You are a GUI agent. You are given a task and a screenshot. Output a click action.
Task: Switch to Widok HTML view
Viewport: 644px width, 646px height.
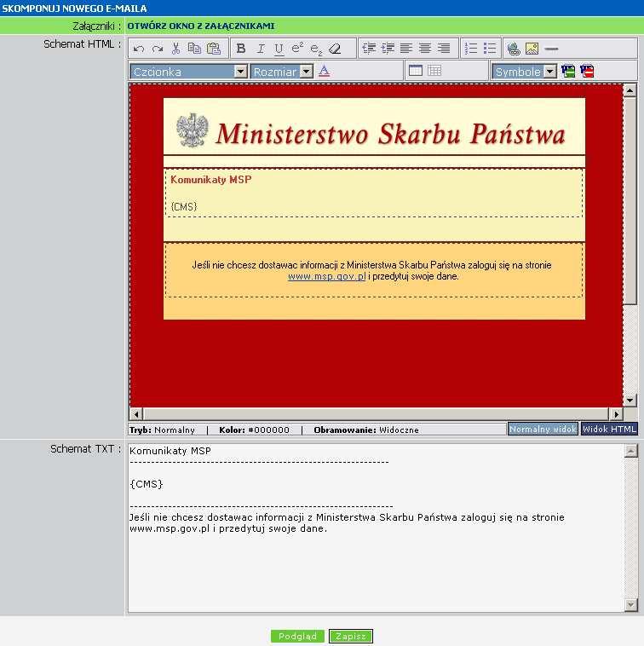(609, 429)
